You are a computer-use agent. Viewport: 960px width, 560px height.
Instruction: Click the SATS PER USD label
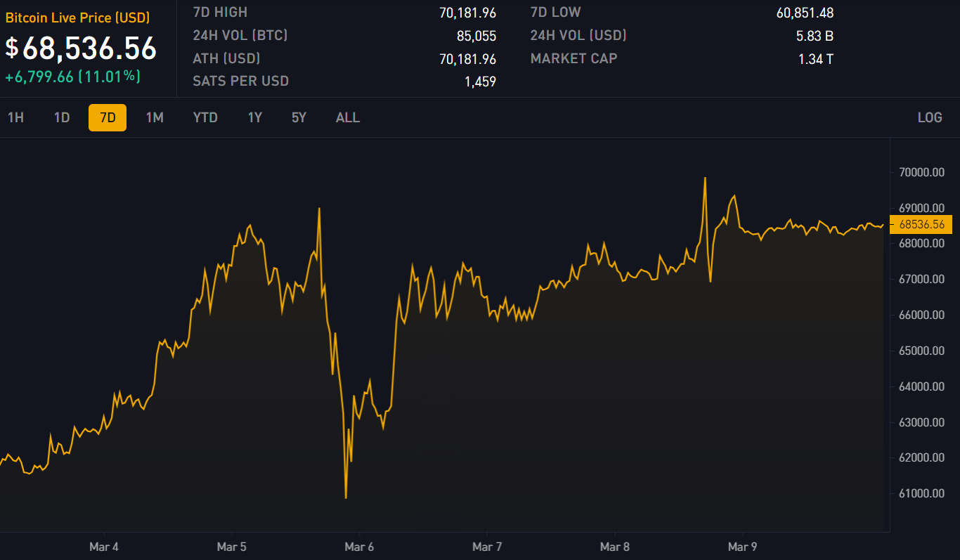(x=241, y=81)
